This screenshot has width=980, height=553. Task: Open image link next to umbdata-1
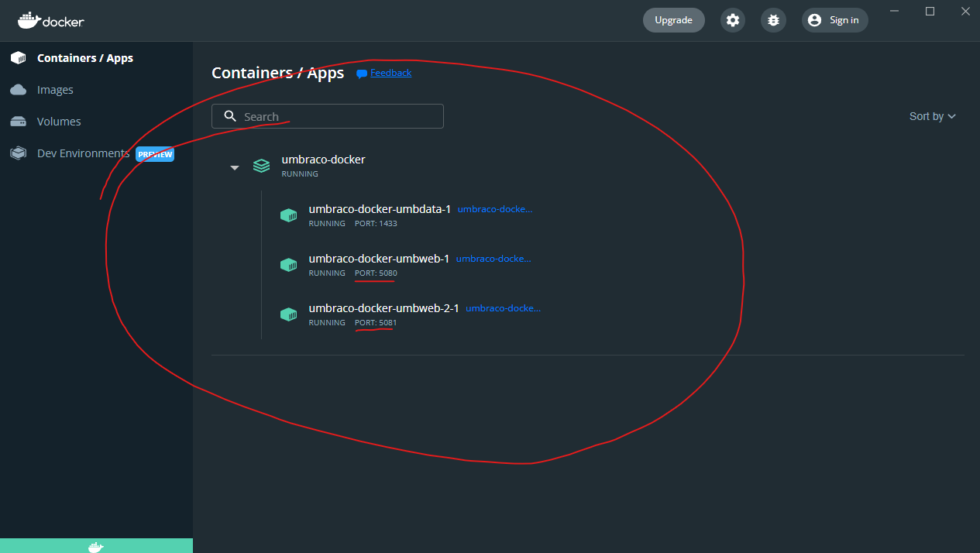[495, 209]
